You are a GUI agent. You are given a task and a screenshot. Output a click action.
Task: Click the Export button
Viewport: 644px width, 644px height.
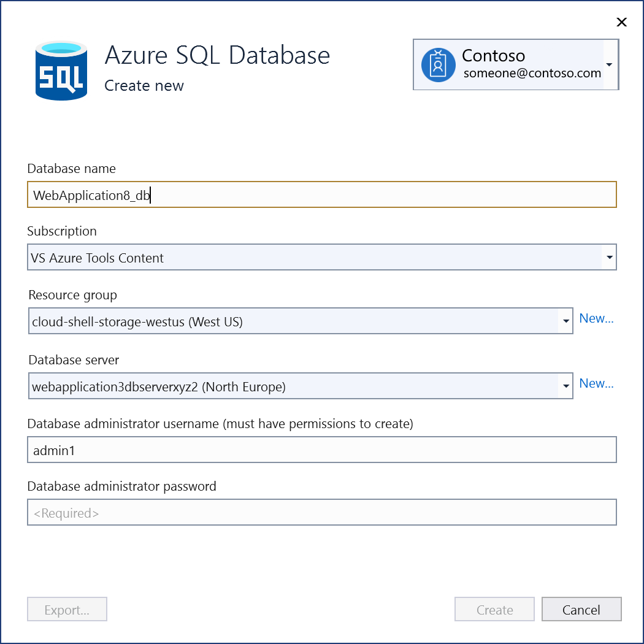(67, 609)
